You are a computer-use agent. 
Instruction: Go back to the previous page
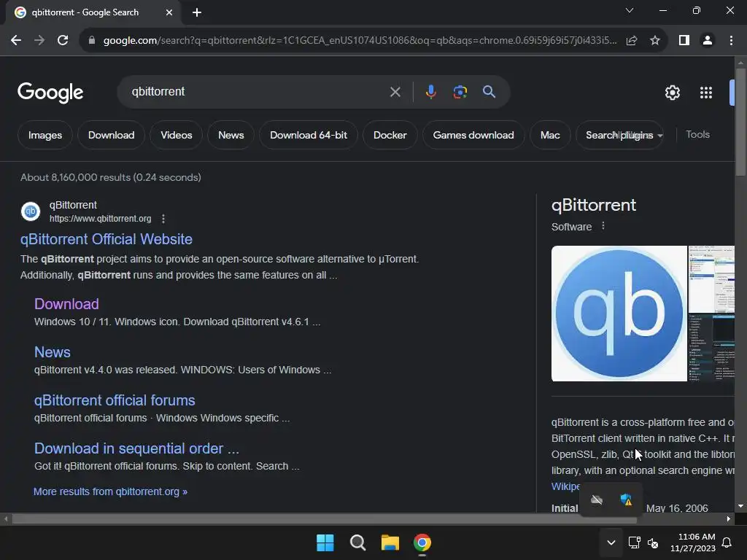click(x=16, y=41)
